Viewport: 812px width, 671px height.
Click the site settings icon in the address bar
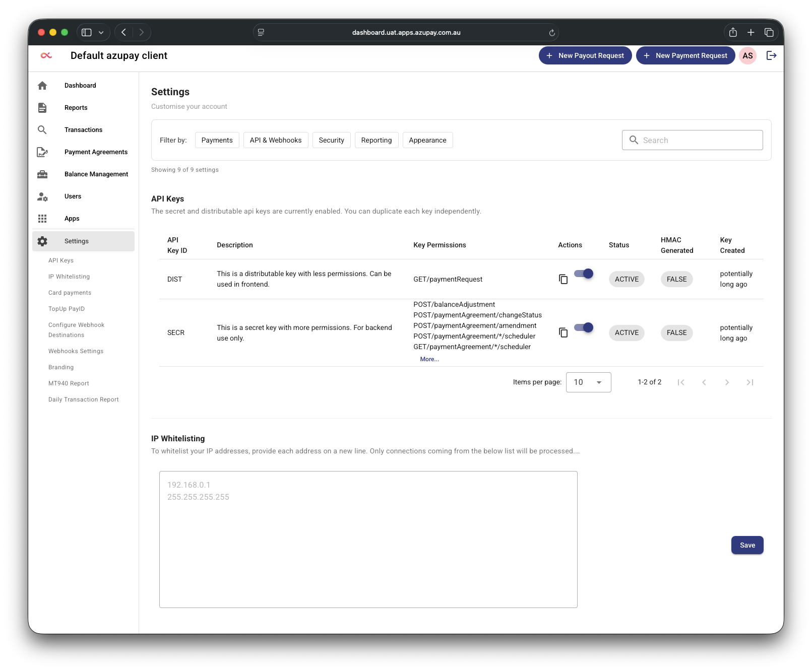pyautogui.click(x=261, y=32)
